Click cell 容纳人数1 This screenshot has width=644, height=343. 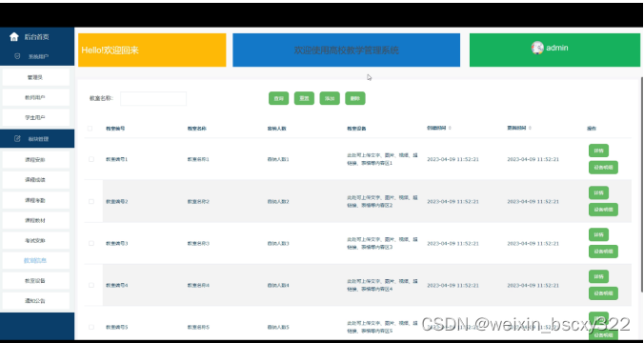click(x=278, y=159)
